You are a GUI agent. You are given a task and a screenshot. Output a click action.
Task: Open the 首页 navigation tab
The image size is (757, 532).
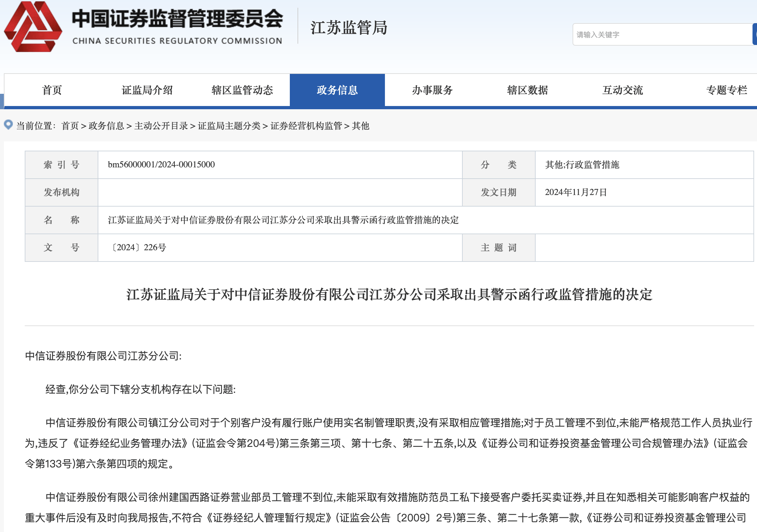click(x=52, y=90)
